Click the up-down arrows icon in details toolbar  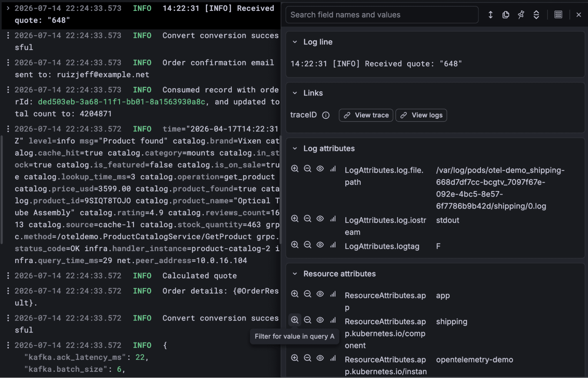[x=490, y=15]
